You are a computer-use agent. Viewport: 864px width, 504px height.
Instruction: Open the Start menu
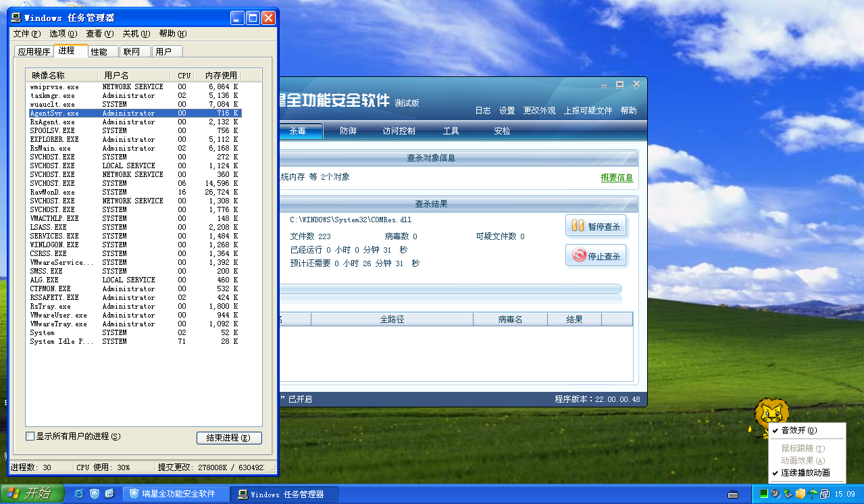click(x=32, y=494)
